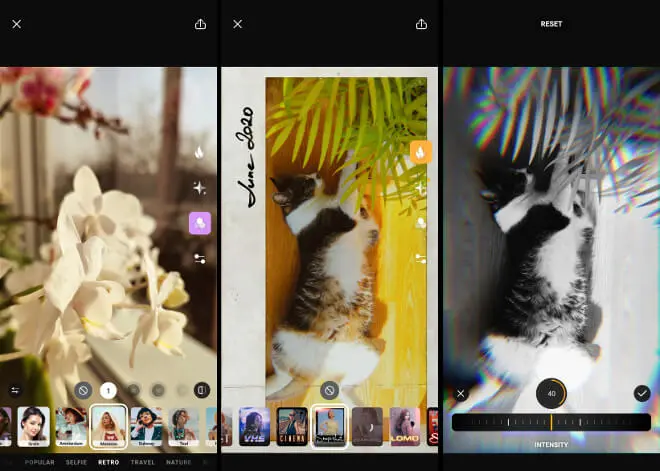This screenshot has width=660, height=471.
Task: Open the adjustment sliders icon below the purple icon
Action: coord(199,258)
